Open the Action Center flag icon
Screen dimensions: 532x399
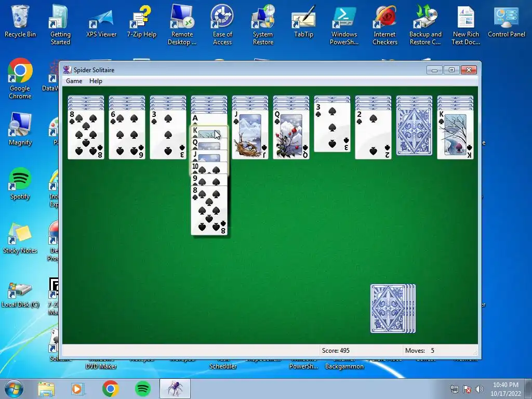click(467, 389)
